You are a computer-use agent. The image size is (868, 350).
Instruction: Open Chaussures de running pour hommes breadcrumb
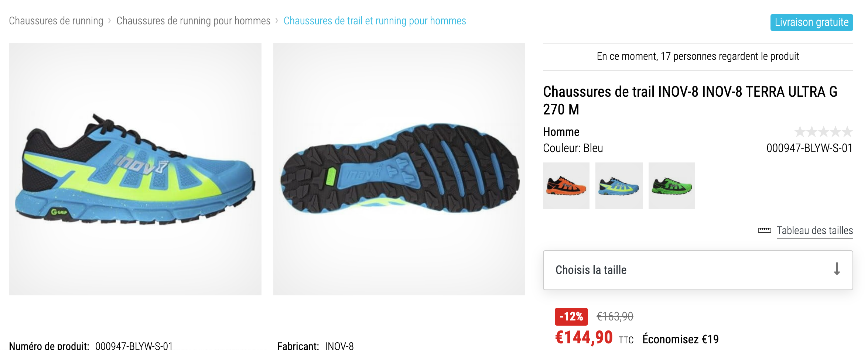(x=194, y=21)
